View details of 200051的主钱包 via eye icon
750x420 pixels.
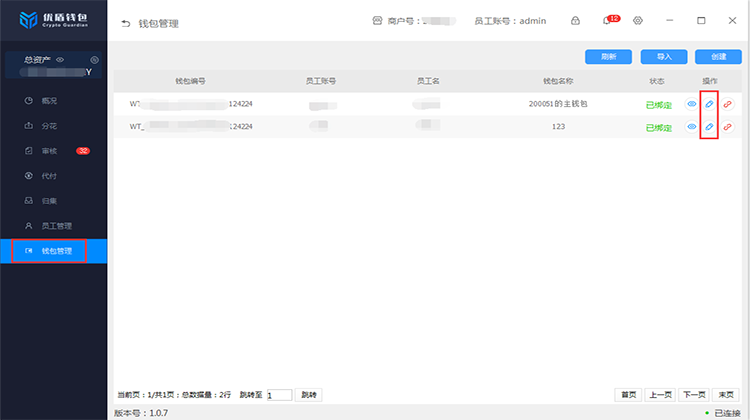coord(691,103)
